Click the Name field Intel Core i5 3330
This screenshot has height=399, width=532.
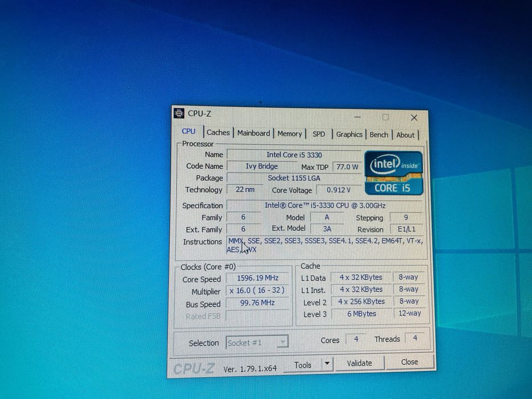point(294,154)
